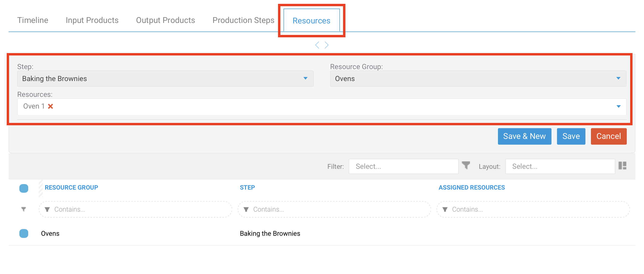Click the previous tab chevron arrow
Screen dimensions: 644x274
317,45
